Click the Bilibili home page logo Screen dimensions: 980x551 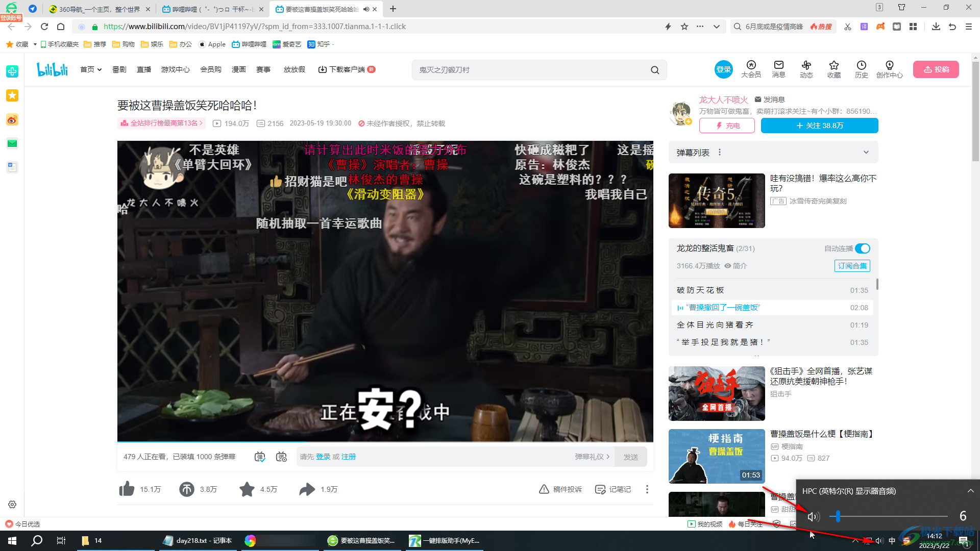point(53,69)
